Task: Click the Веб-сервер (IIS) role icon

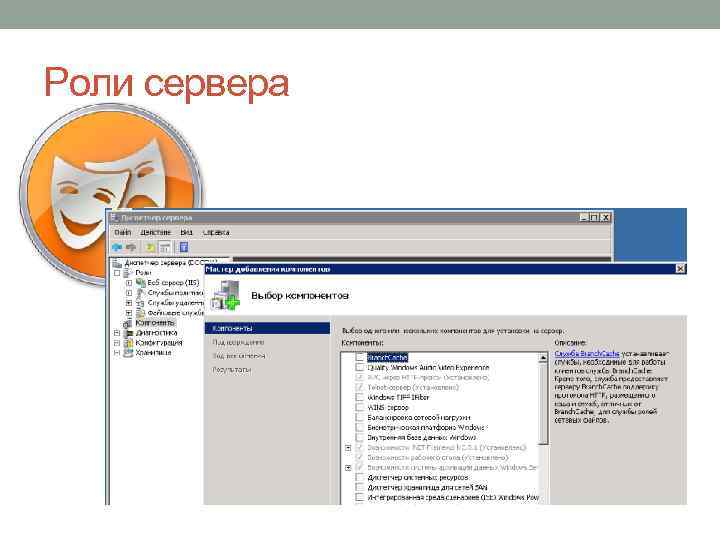Action: pyautogui.click(x=141, y=283)
